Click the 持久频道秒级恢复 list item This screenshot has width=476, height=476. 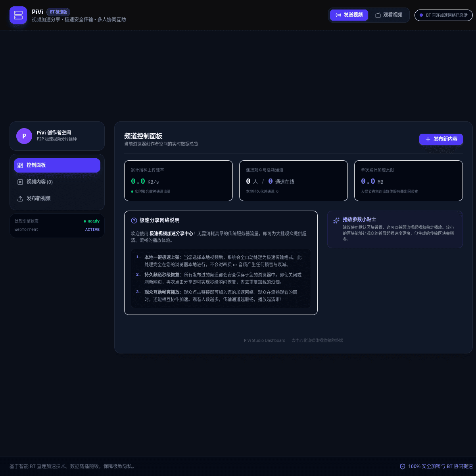tap(221, 278)
